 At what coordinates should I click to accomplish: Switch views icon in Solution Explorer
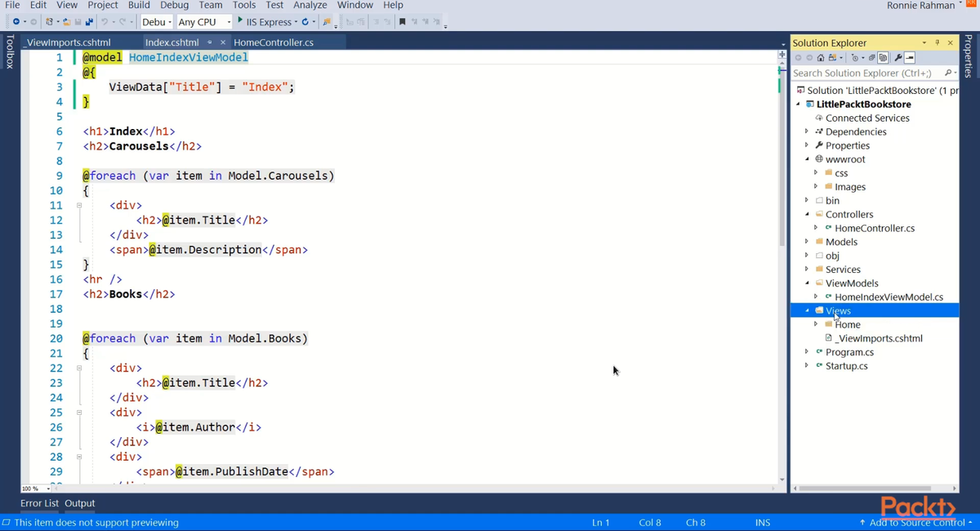pyautogui.click(x=832, y=58)
